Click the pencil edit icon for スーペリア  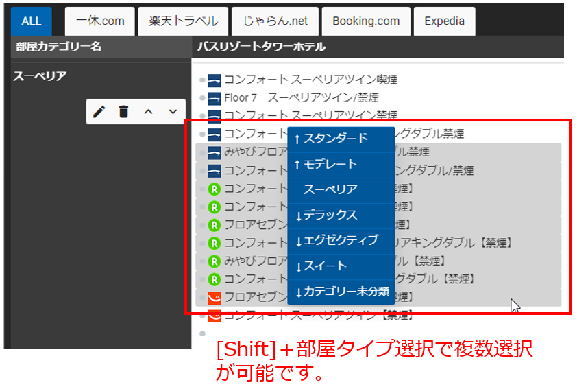pos(99,112)
